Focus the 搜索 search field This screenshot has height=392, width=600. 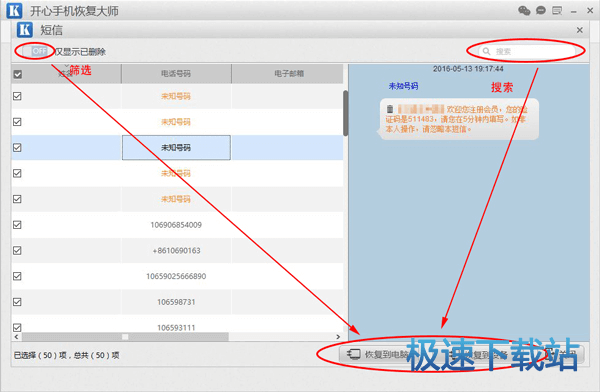pyautogui.click(x=527, y=51)
